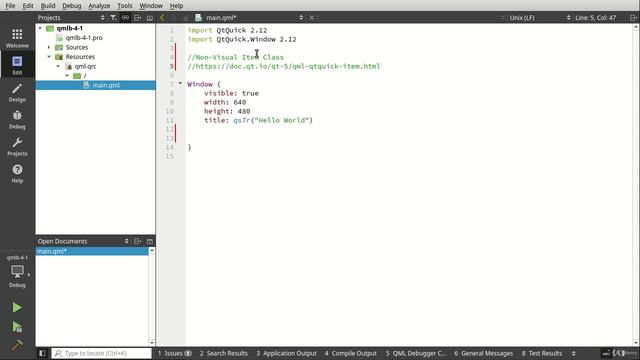Expand the Sources folder
640x360 pixels.
49,47
